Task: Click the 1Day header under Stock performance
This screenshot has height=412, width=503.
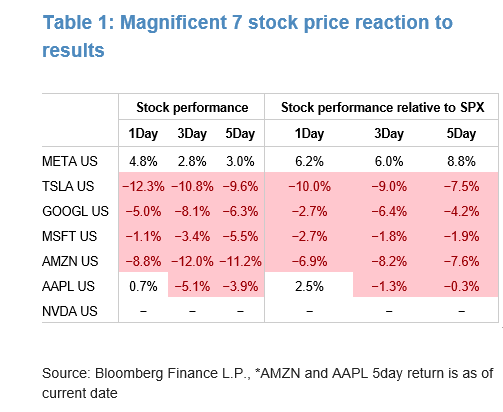Action: (x=143, y=134)
